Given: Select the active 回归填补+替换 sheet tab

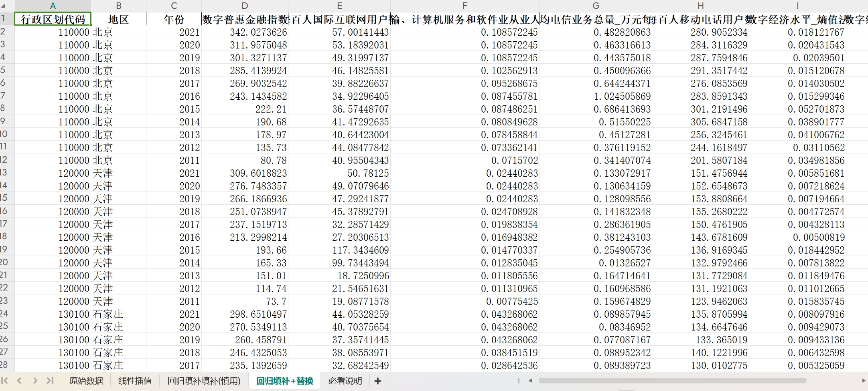Looking at the screenshot, I should click(285, 381).
